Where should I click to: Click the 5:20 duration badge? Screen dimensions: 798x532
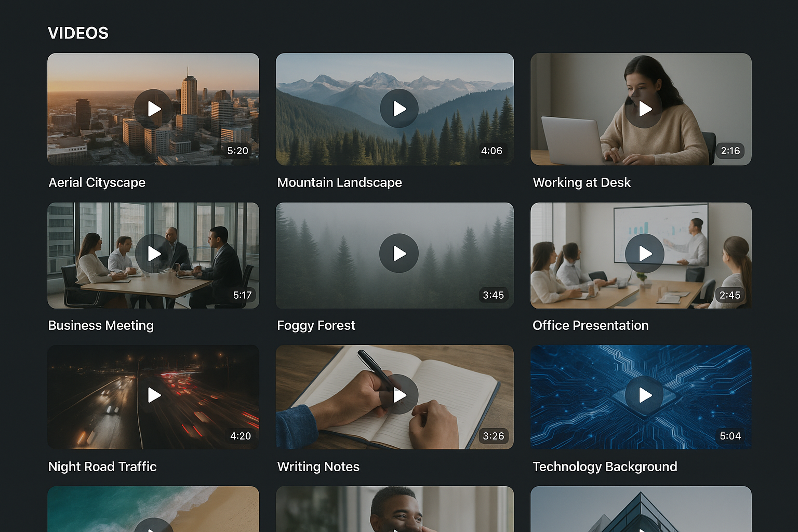[237, 151]
